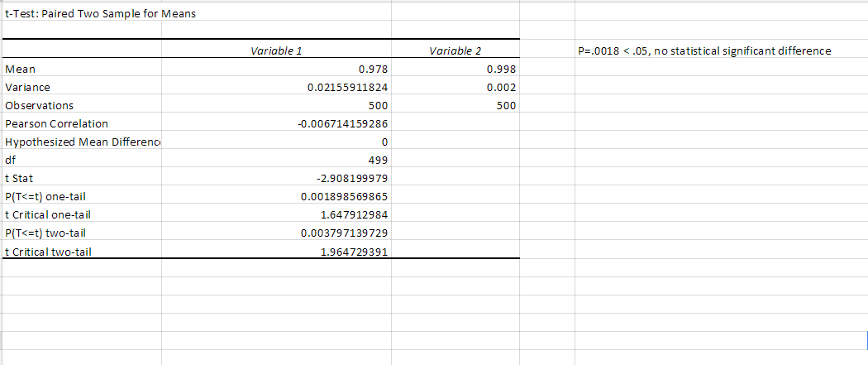Click the Variable 2 column header cell
This screenshot has width=868, height=365.
click(x=455, y=51)
